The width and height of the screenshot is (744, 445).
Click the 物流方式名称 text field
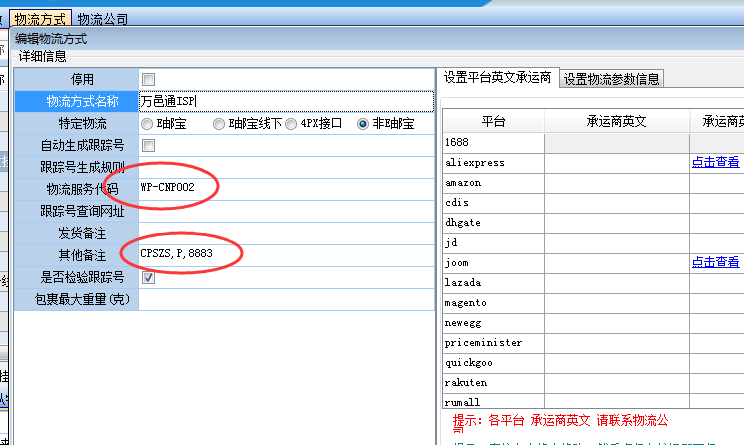coord(285,101)
